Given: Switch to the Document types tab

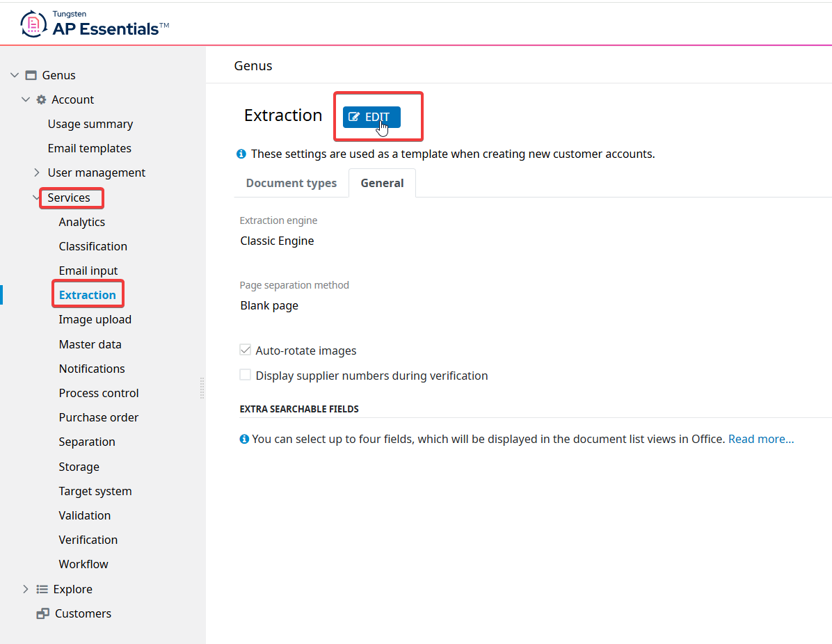Looking at the screenshot, I should pyautogui.click(x=291, y=183).
